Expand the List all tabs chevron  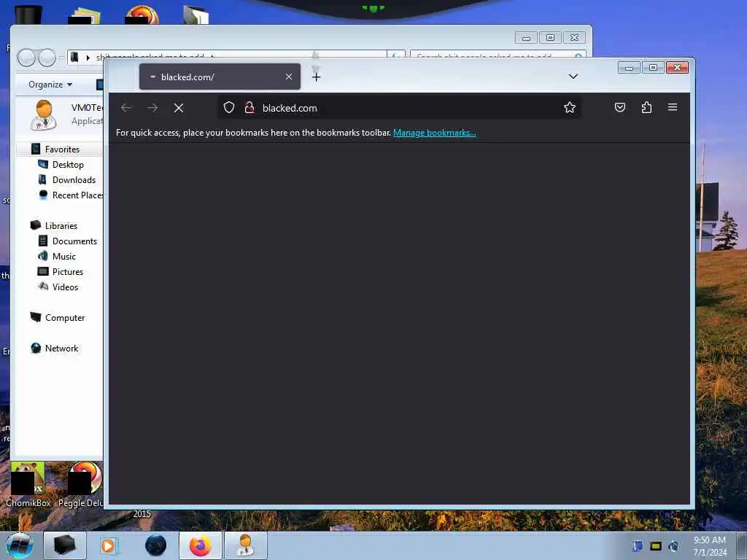pos(573,76)
